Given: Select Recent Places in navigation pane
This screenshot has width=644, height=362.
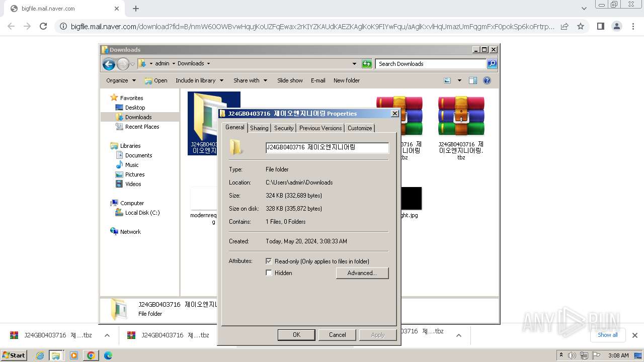Looking at the screenshot, I should [x=142, y=127].
